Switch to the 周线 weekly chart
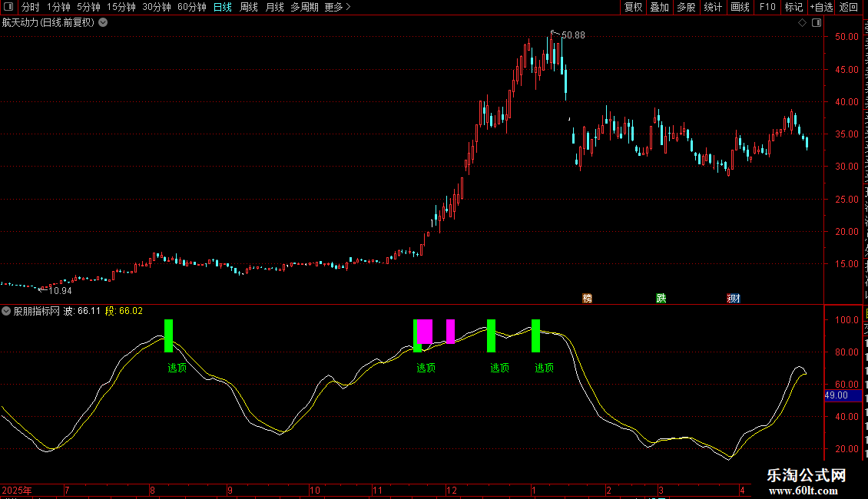This screenshot has height=499, width=868. (249, 7)
